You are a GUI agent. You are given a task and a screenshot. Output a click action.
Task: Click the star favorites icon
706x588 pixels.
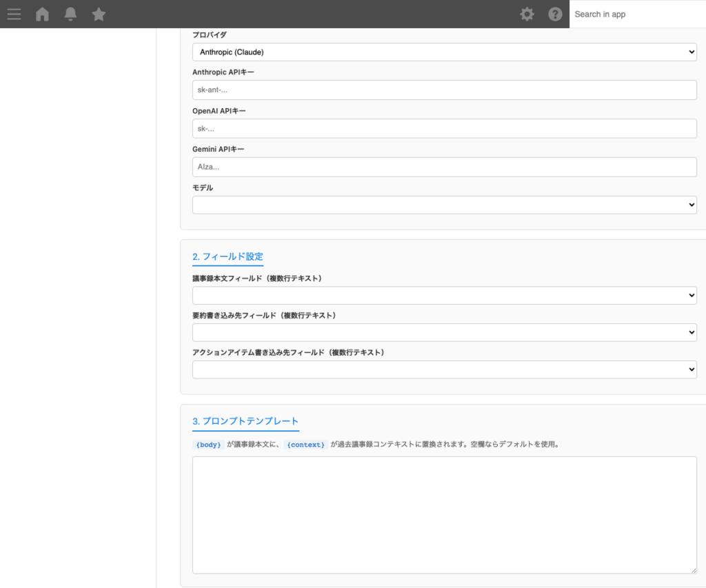[x=98, y=14]
